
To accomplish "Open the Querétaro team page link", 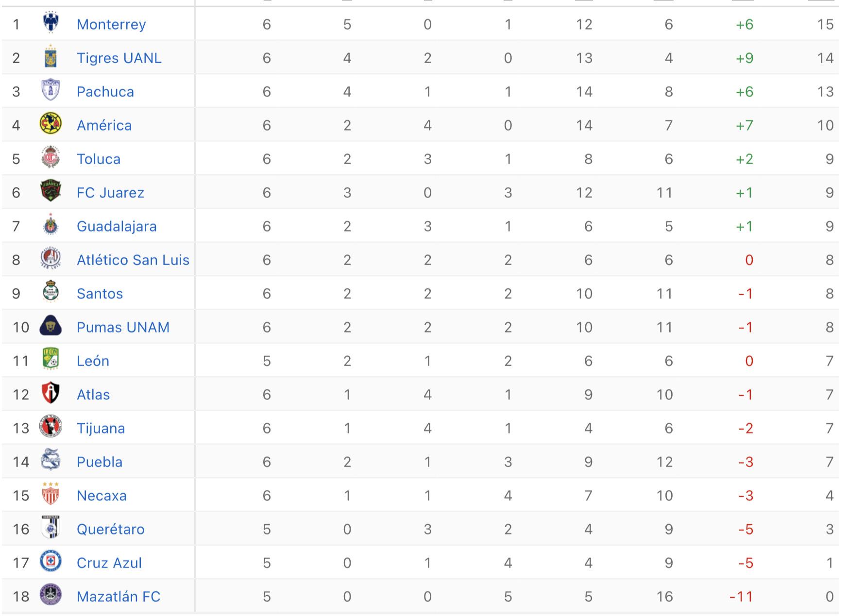I will pos(110,529).
